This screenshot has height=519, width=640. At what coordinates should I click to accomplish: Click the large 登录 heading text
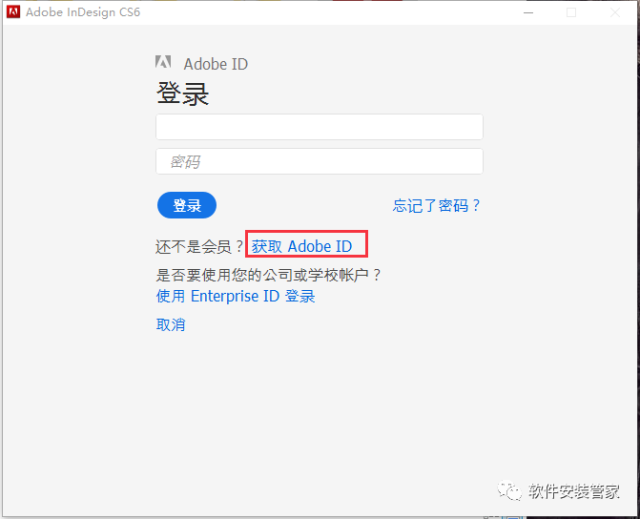point(183,95)
